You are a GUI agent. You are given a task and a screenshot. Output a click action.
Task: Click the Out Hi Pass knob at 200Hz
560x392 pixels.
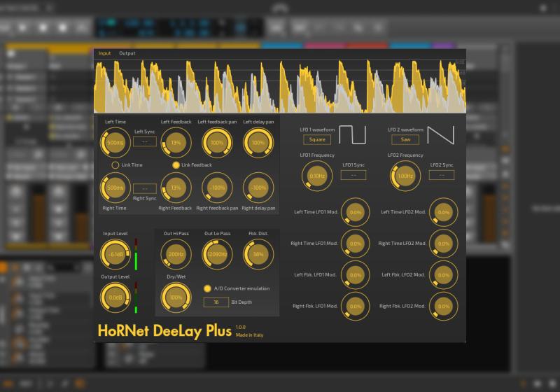(x=176, y=255)
